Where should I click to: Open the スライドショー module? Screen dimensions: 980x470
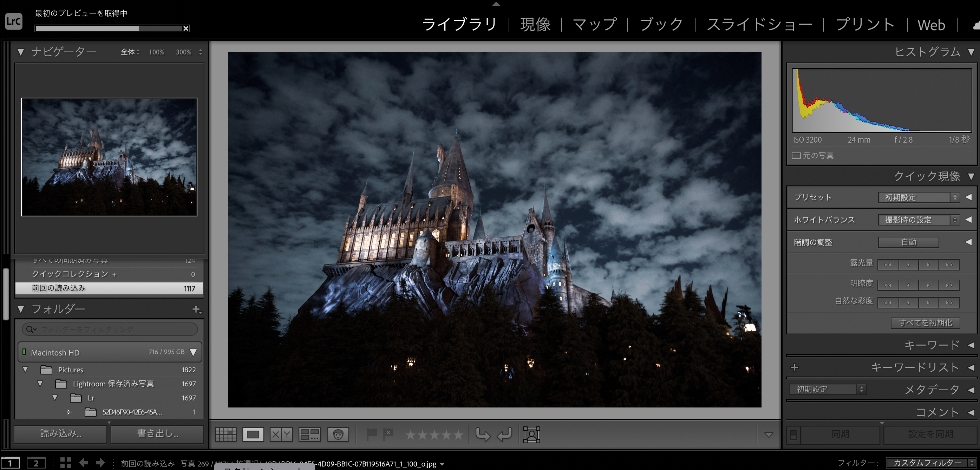tap(759, 25)
